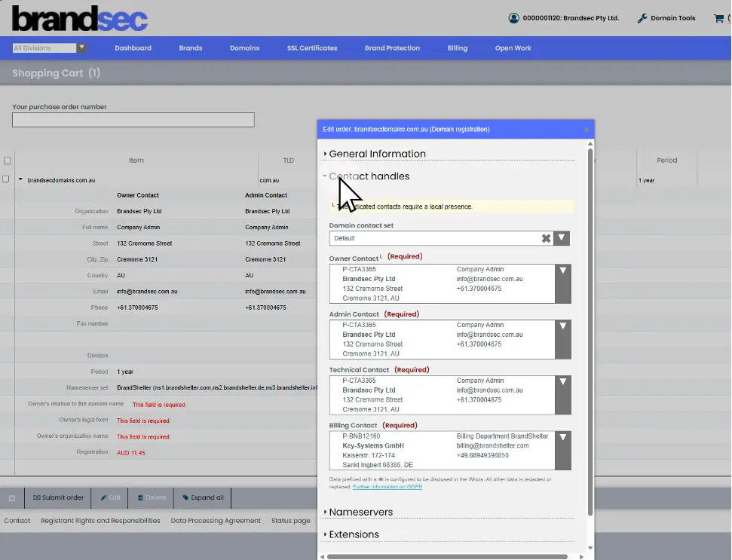
Task: Toggle the select-all checkbox in table header
Action: pos(7,161)
